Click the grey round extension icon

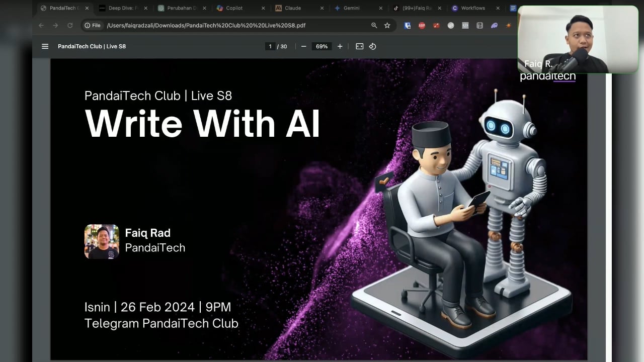[x=451, y=25]
